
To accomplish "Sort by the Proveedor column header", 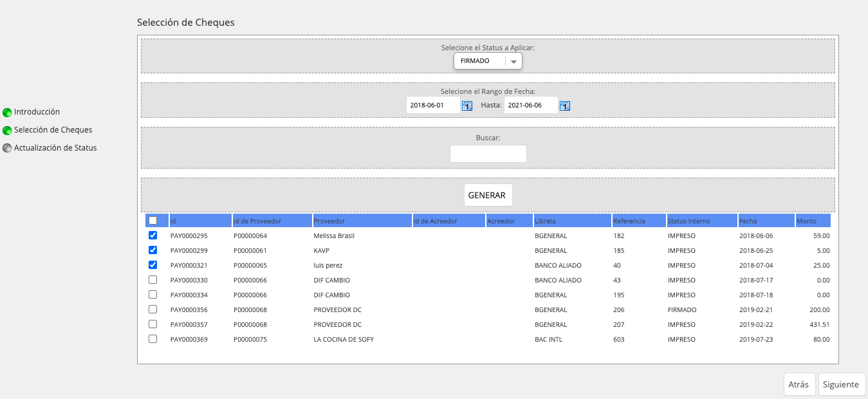I will click(362, 221).
